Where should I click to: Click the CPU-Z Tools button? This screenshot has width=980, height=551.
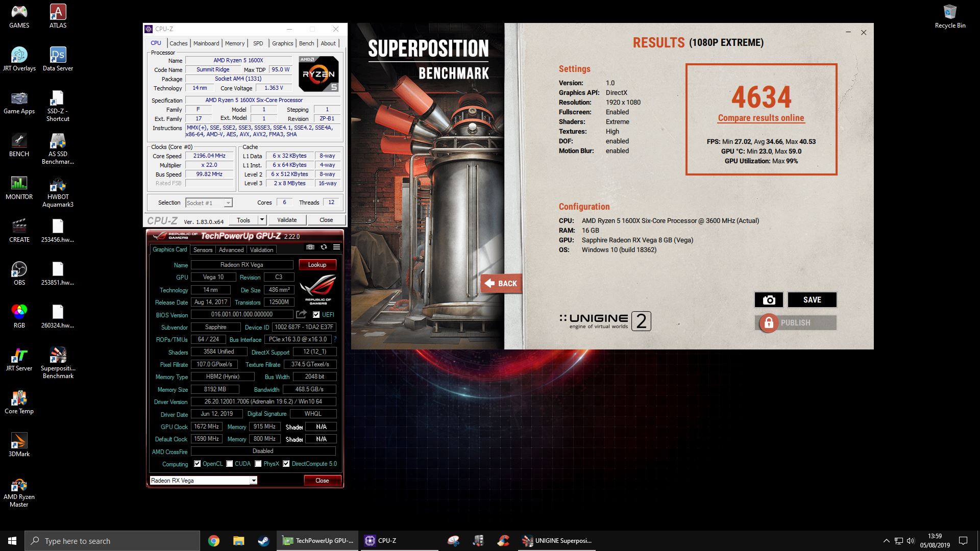point(243,220)
